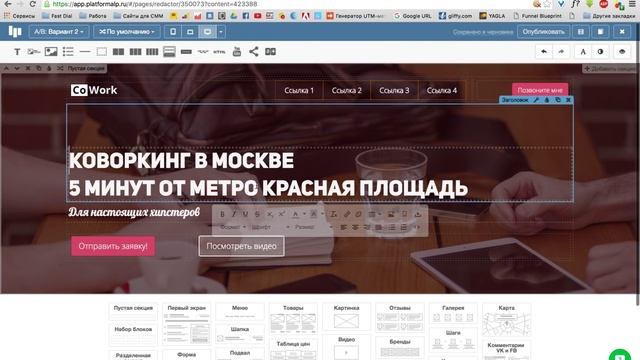640x360 pixels.
Task: Open the text background color picker
Action: pos(316,214)
